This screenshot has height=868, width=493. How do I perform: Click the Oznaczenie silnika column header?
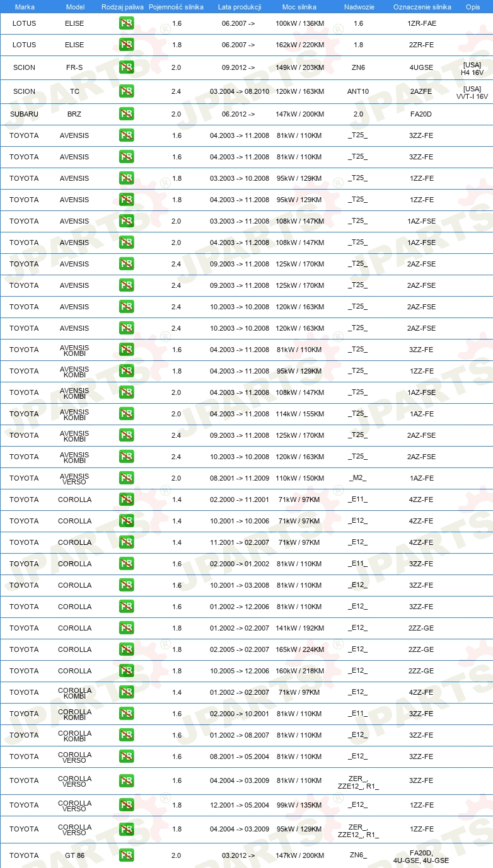(422, 7)
